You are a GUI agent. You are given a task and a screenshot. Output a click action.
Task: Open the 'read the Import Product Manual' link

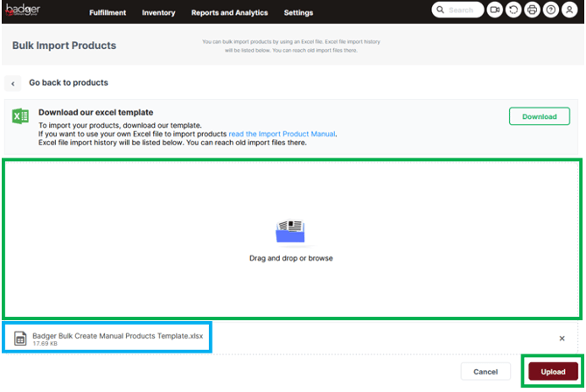coord(282,134)
